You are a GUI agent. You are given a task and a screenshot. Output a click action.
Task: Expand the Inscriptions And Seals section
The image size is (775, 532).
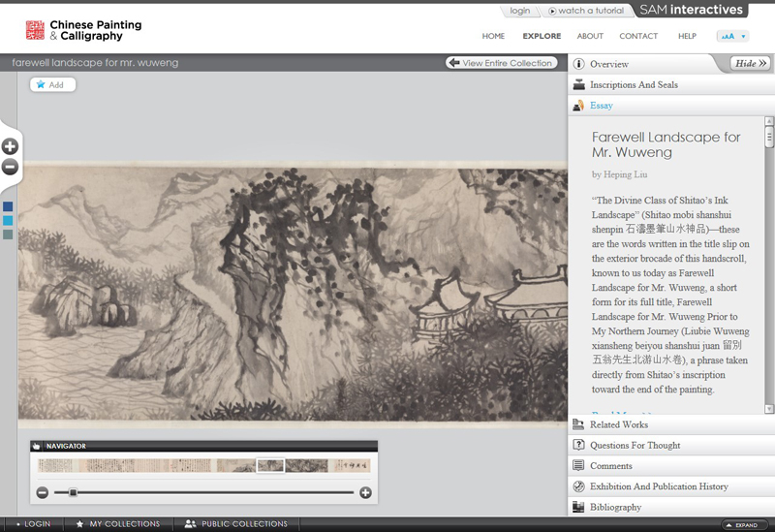tap(671, 84)
